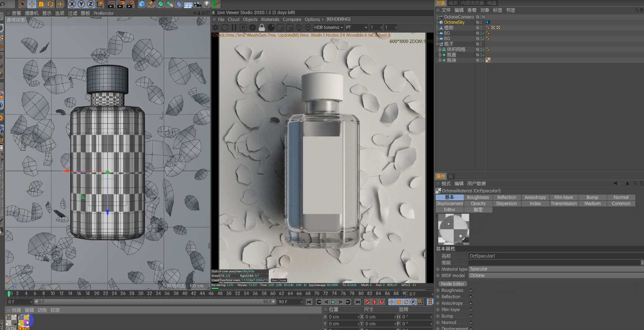Pause the Octane render
The image size is (644, 330).
(x=234, y=27)
